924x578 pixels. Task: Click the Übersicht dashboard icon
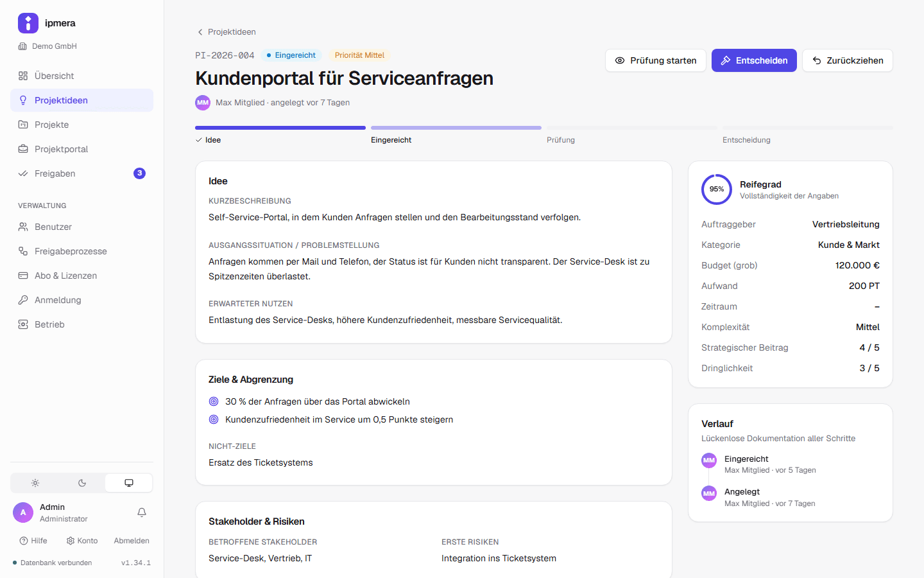click(23, 76)
